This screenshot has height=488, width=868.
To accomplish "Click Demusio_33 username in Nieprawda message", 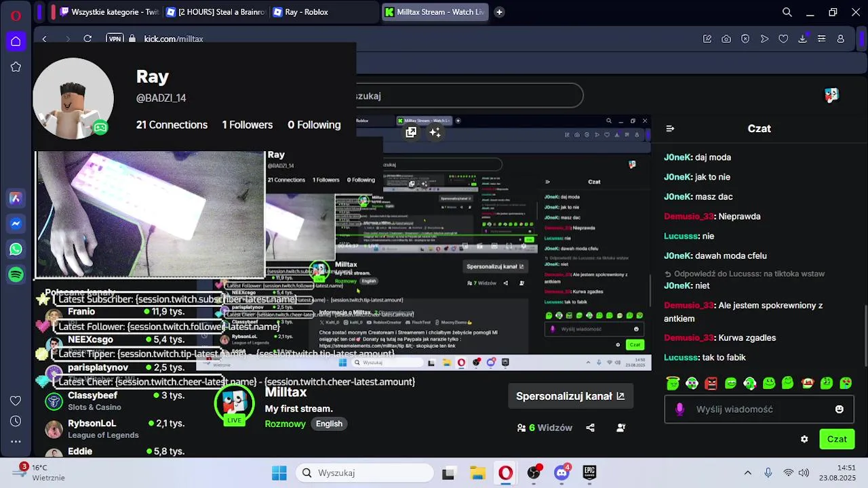I will click(688, 216).
